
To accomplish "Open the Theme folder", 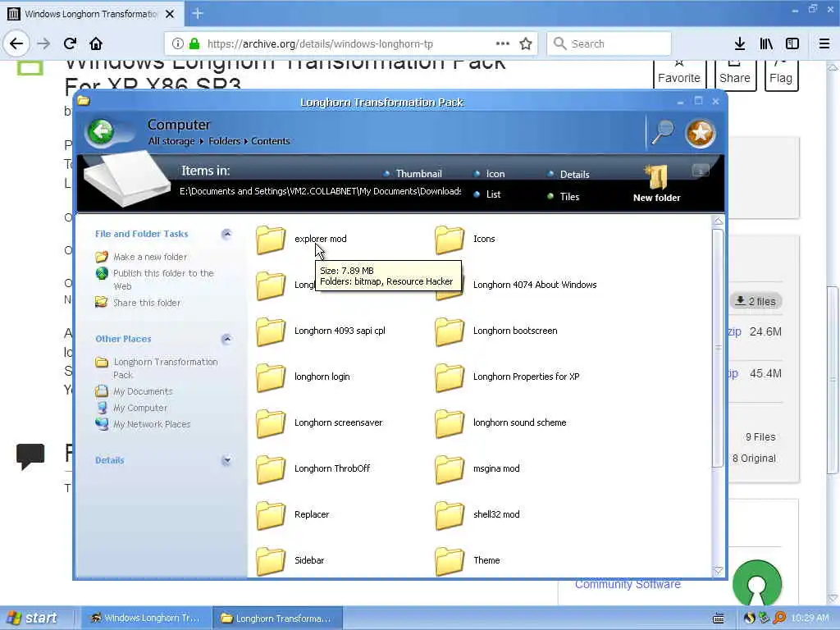I will [x=468, y=560].
